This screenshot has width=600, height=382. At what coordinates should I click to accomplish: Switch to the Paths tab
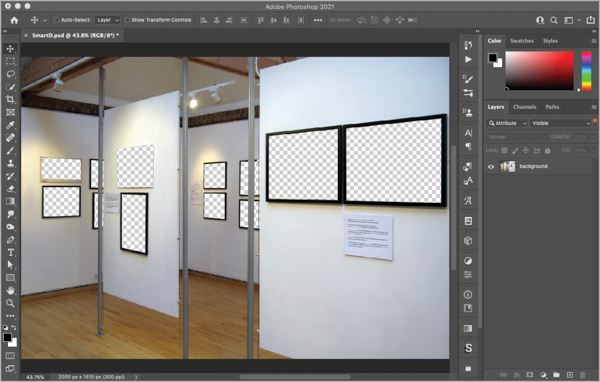point(552,107)
